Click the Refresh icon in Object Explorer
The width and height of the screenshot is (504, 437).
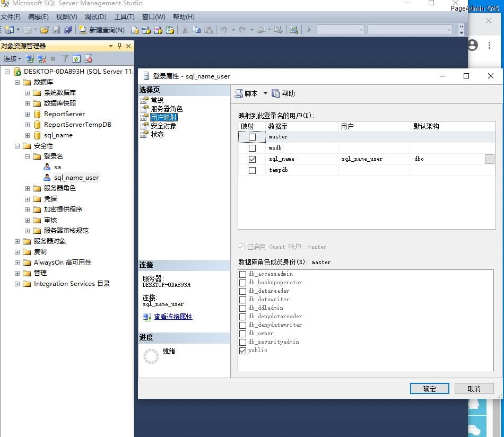tap(76, 58)
